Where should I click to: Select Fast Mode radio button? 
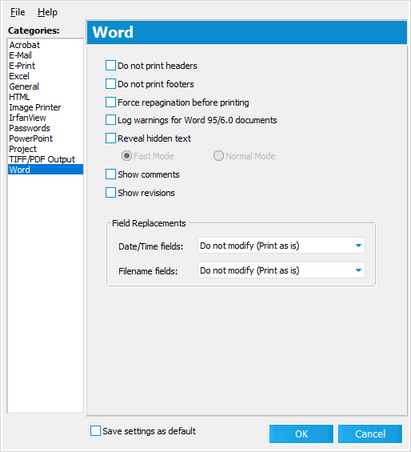(126, 156)
